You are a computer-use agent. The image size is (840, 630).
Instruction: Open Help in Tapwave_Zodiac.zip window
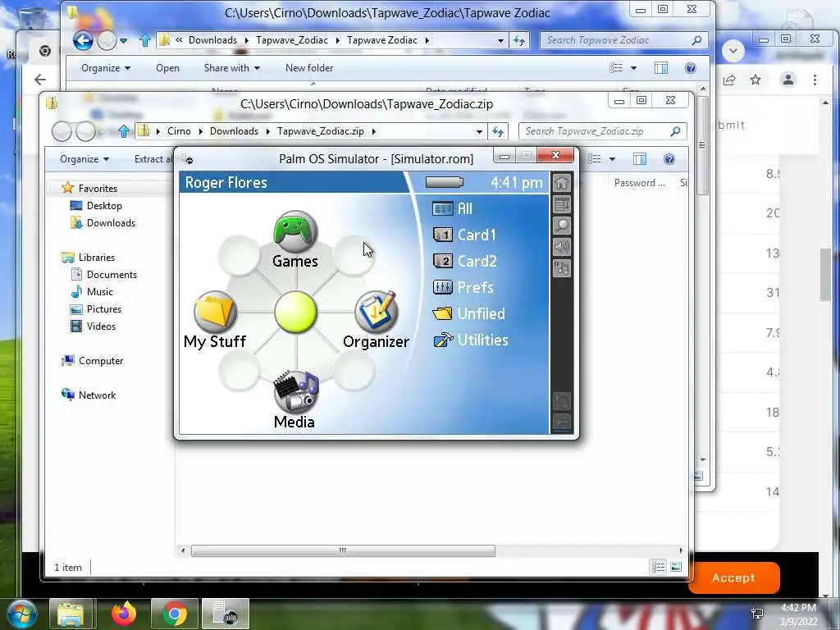point(669,159)
